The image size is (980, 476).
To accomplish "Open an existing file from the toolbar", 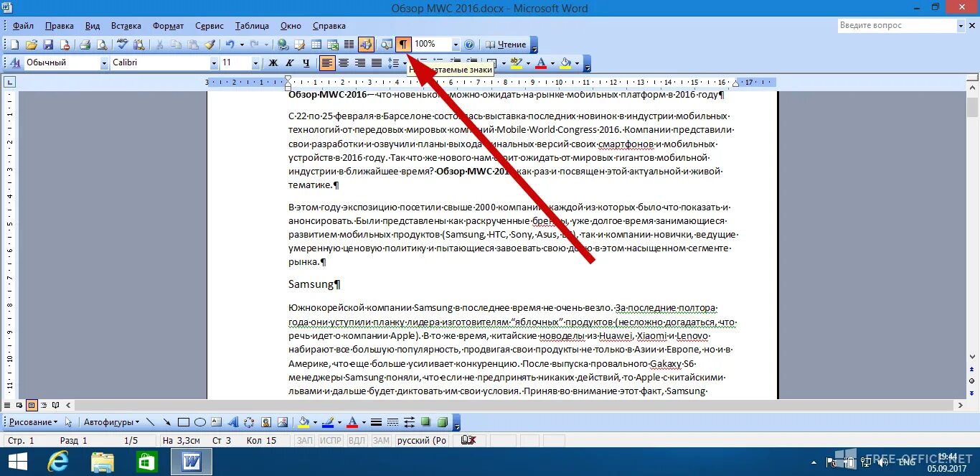I will [x=32, y=45].
